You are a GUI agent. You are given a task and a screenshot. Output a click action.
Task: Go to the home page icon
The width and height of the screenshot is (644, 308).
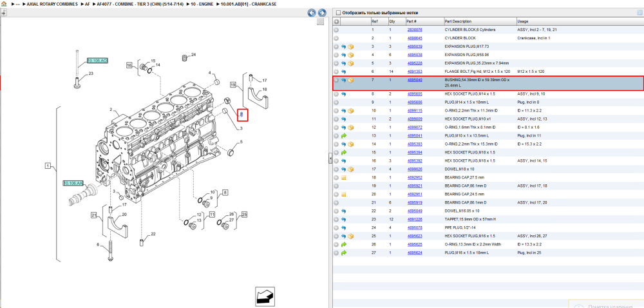[4, 4]
